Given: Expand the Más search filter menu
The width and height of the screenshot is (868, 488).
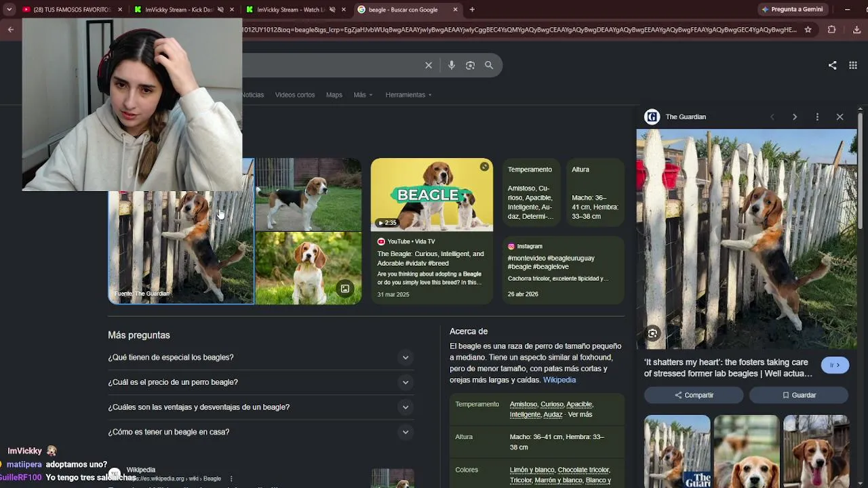Looking at the screenshot, I should click(363, 95).
